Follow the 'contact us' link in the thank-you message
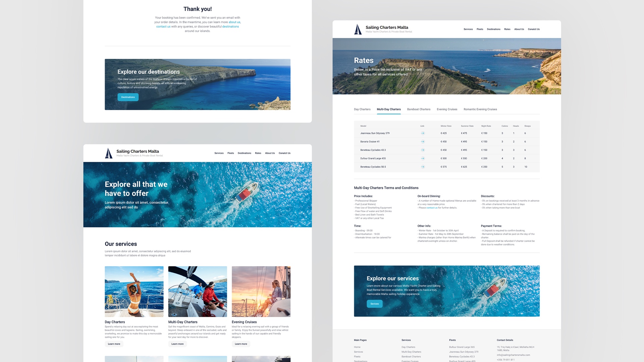The width and height of the screenshot is (644, 362). pos(163,26)
